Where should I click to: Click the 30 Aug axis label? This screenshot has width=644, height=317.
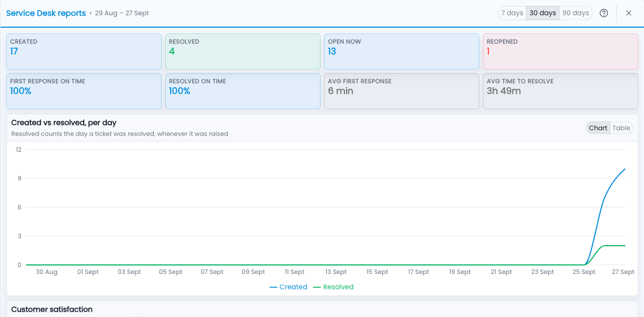(x=46, y=272)
